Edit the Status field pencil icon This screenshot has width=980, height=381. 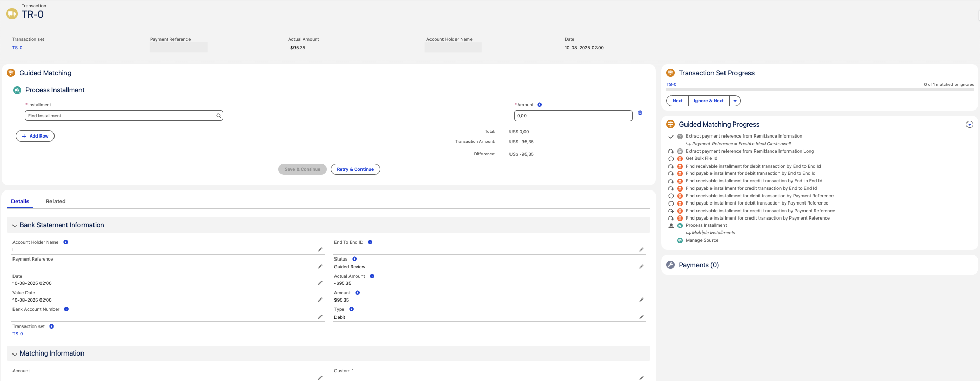tap(641, 267)
